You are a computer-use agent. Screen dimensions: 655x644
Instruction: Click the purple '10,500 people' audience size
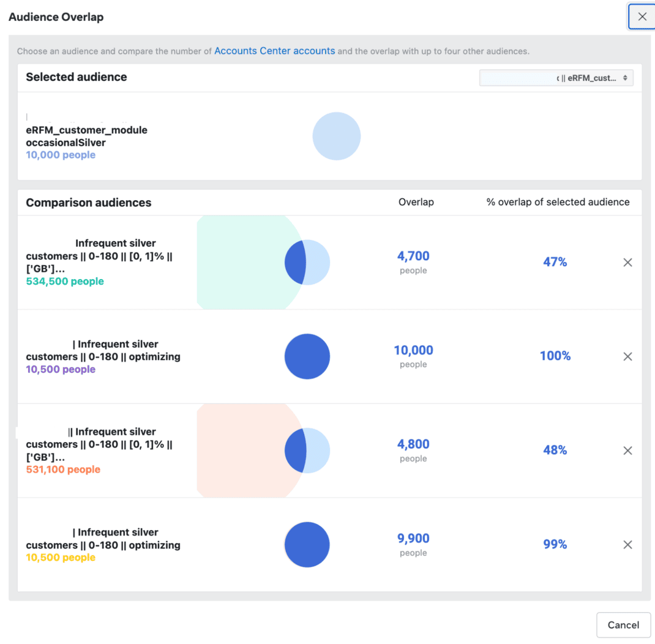tap(61, 369)
